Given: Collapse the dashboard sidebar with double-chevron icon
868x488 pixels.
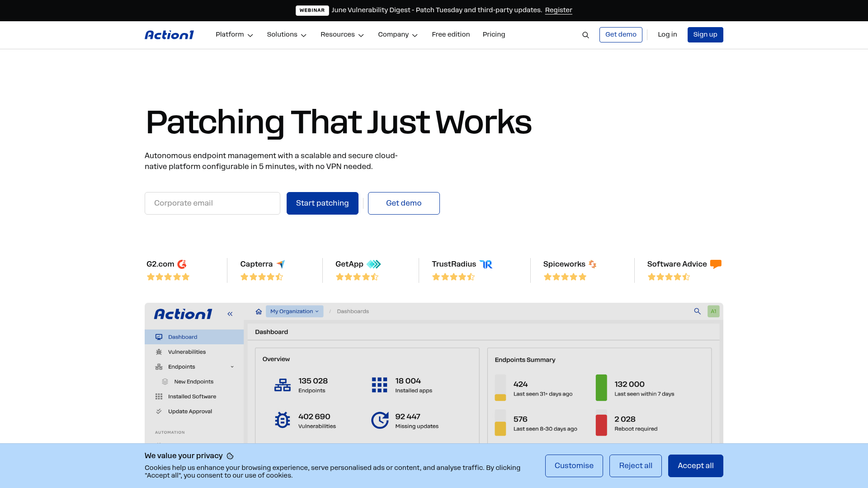Looking at the screenshot, I should pyautogui.click(x=230, y=314).
